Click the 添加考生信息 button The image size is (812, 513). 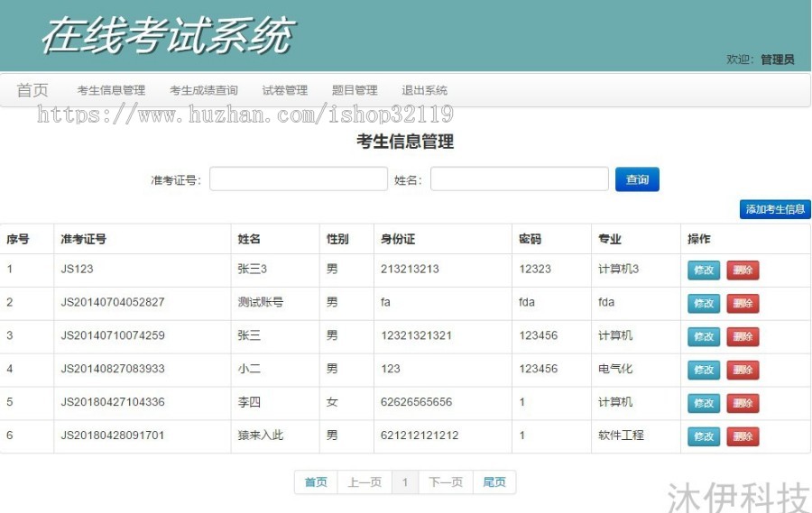(775, 209)
